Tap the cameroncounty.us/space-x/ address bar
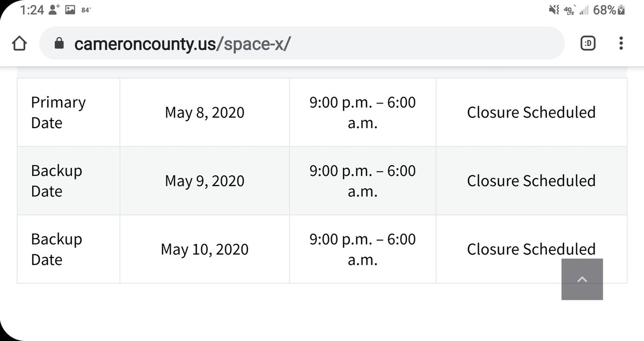Viewport: 644px width, 341px height. click(182, 43)
